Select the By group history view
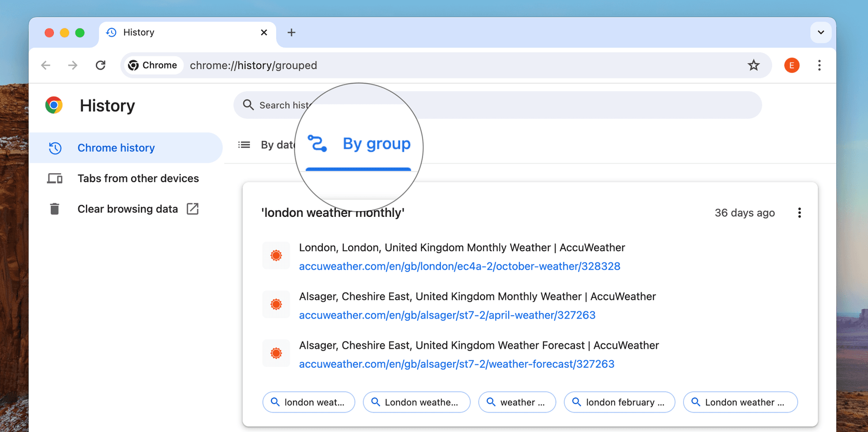The width and height of the screenshot is (868, 432). [377, 144]
